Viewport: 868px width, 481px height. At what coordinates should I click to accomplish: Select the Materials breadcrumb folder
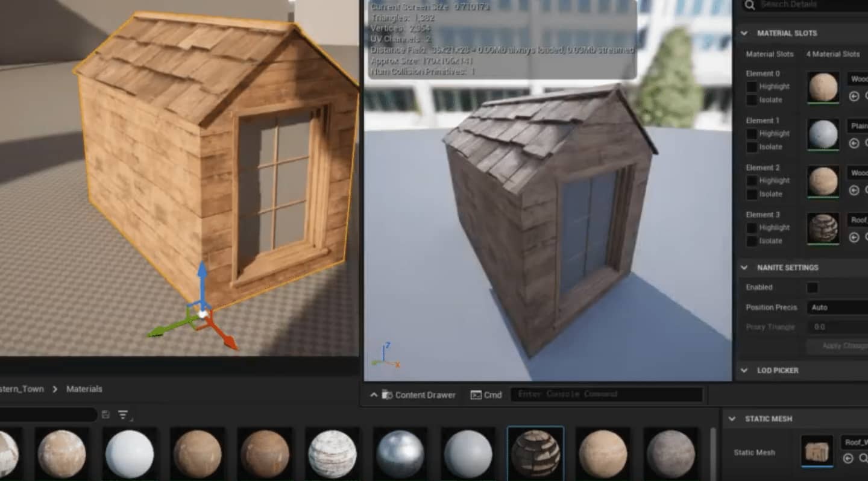[x=84, y=389]
